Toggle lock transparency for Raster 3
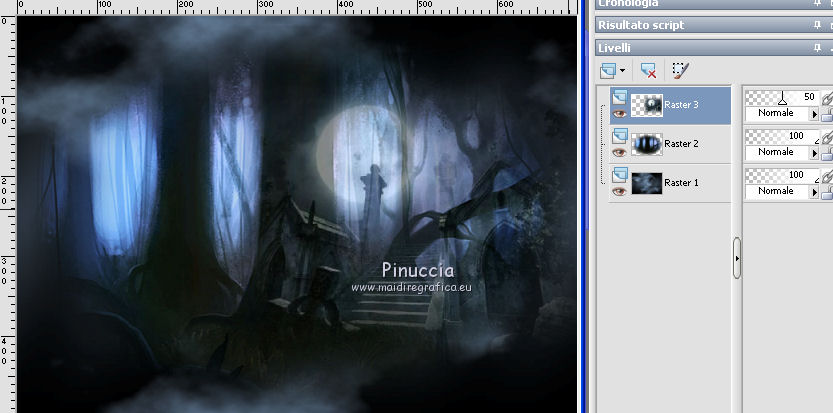Image resolution: width=833 pixels, height=413 pixels. [x=827, y=114]
